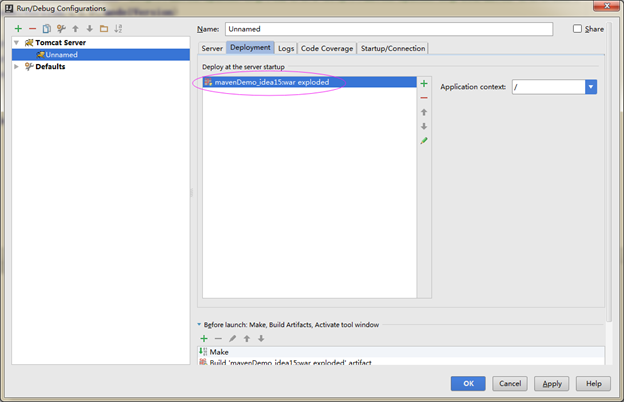Click the Name input field
Screen dimensions: 624x402
388,29
